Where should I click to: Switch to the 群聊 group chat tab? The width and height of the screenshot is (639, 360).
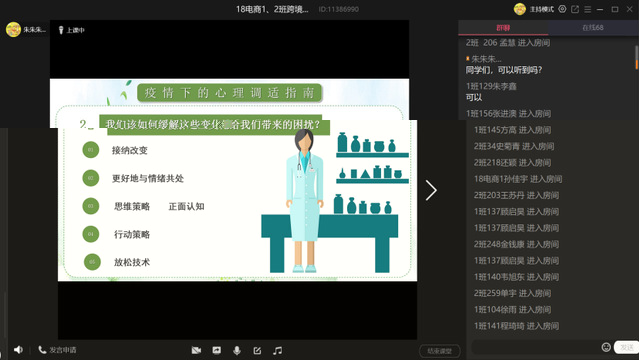click(503, 28)
